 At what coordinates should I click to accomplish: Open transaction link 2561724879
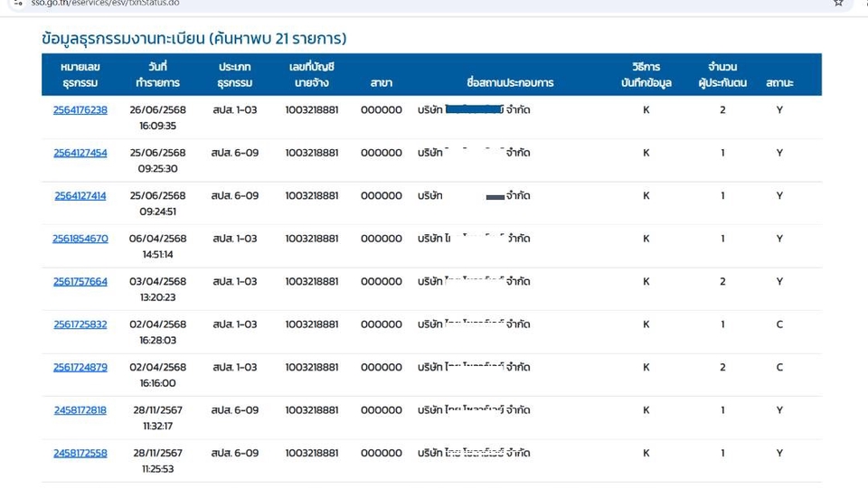(x=80, y=368)
